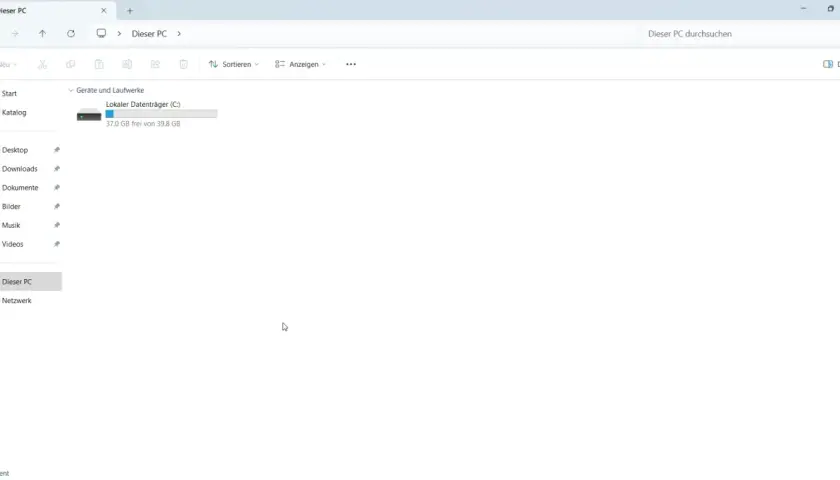Collapse the Geräte und Laufwerke group
This screenshot has height=480, width=840.
71,91
